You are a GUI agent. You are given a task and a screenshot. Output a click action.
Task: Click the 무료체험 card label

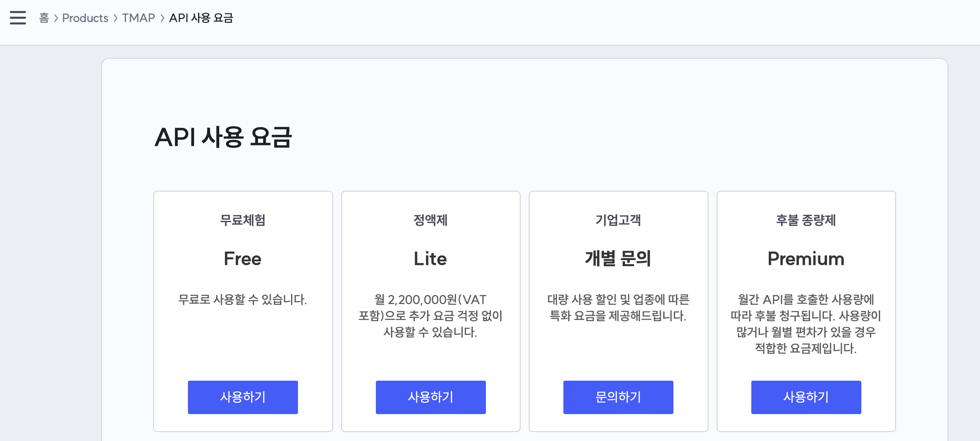click(243, 220)
